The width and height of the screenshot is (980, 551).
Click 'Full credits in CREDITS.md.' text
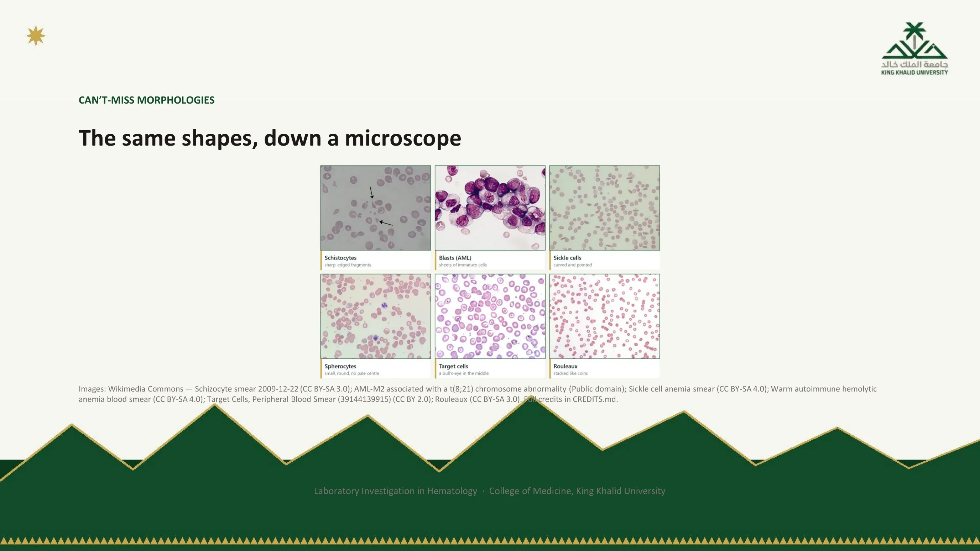[570, 399]
